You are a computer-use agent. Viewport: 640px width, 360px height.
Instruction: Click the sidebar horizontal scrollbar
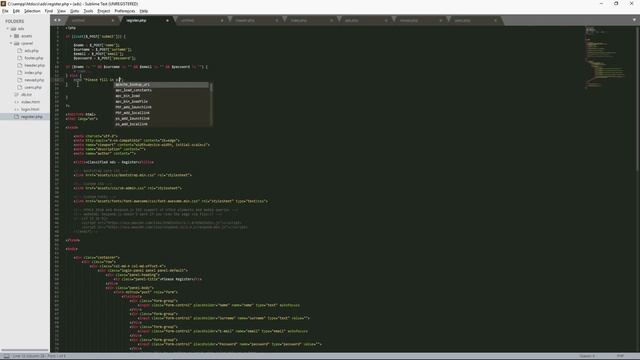click(24, 350)
